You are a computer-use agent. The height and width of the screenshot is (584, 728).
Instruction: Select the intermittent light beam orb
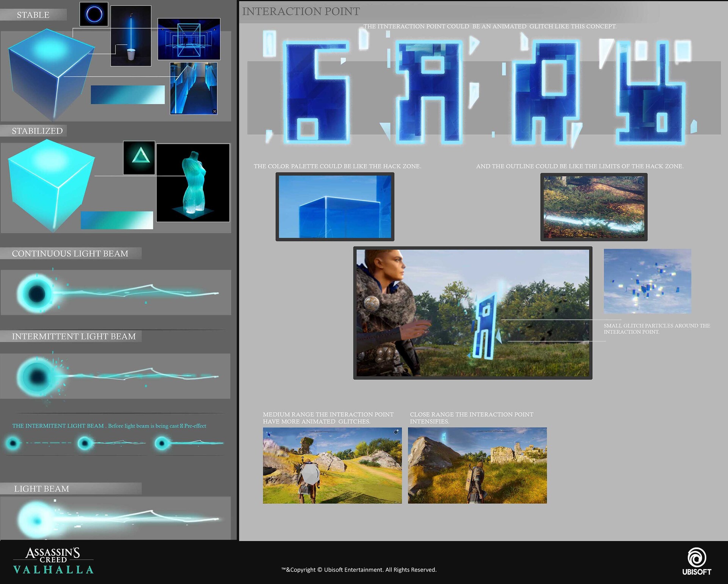[x=37, y=377]
